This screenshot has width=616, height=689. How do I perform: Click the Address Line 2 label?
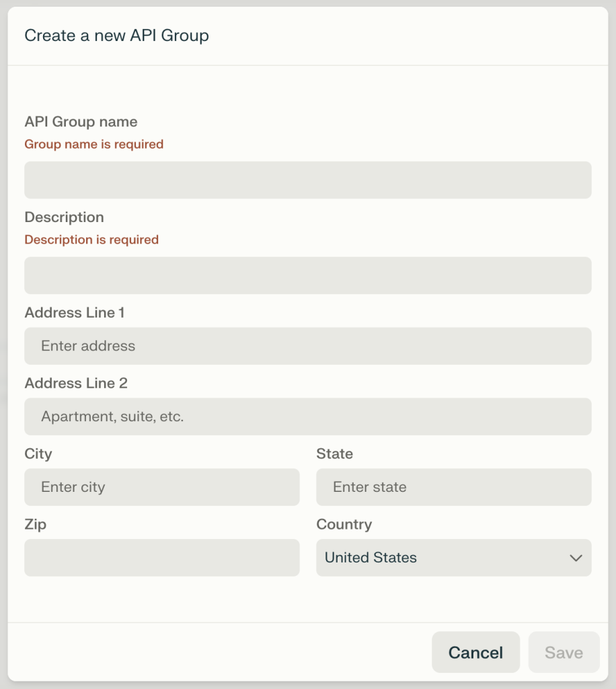[75, 383]
